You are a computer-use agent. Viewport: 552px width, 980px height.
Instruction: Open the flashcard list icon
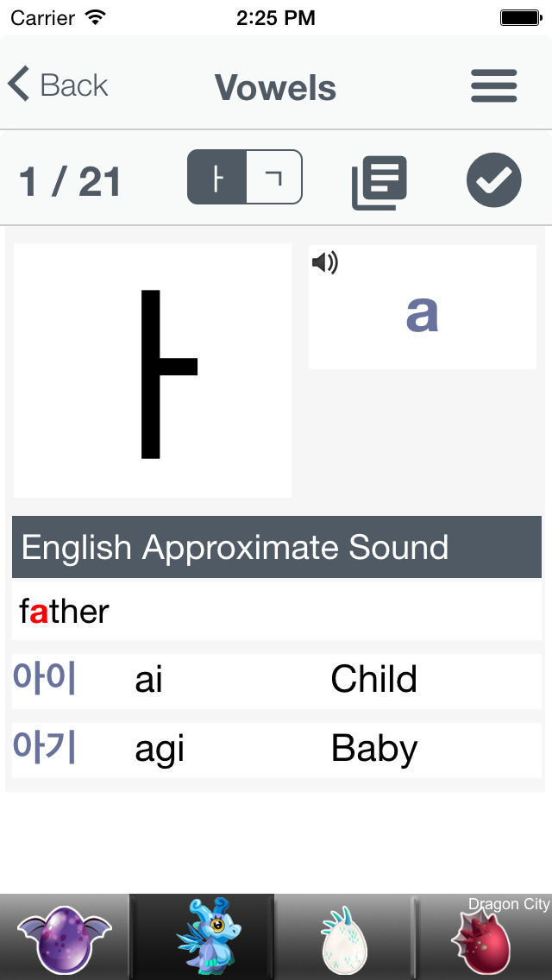coord(379,181)
